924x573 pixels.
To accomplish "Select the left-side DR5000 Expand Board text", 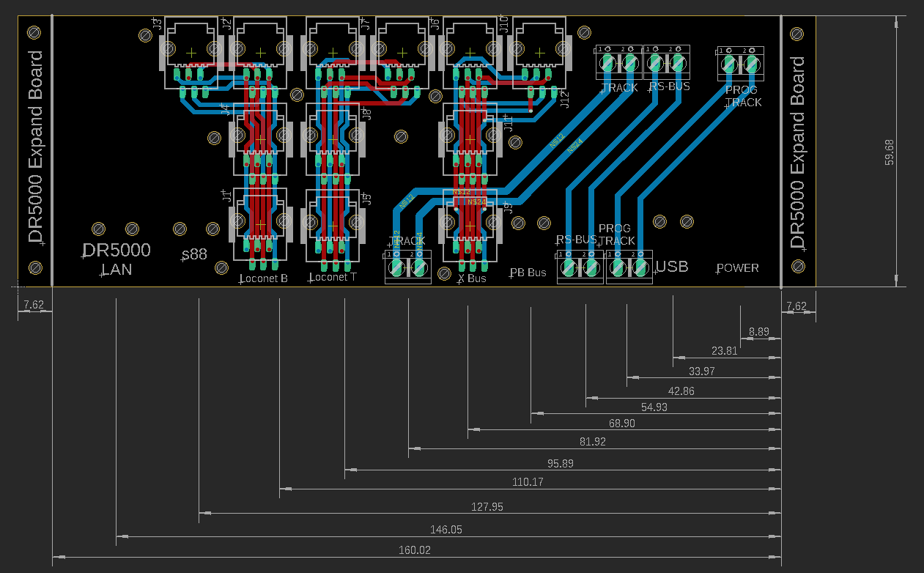I will [x=35, y=147].
